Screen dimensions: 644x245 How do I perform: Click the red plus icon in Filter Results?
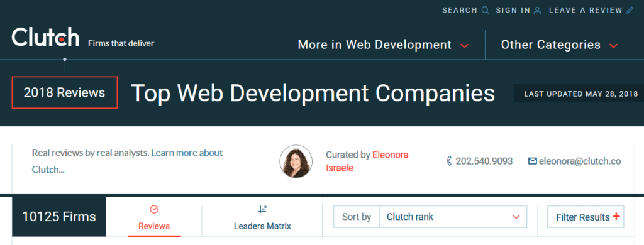(x=616, y=216)
